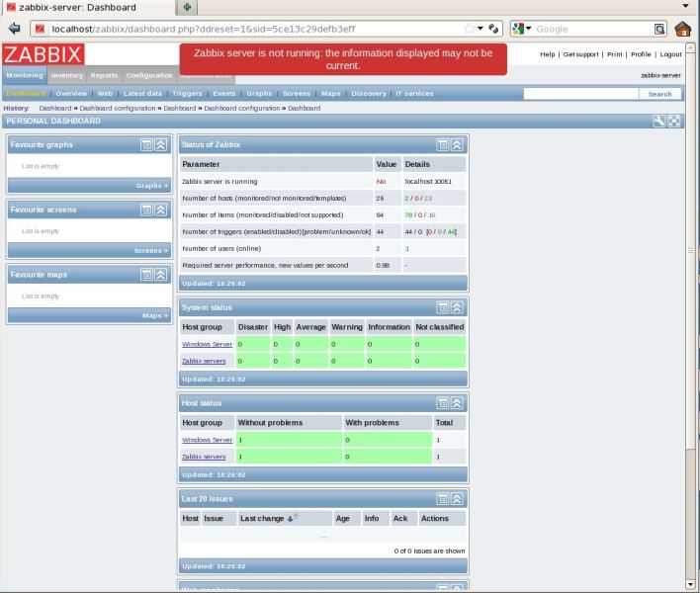700x593 pixels.
Task: Click the page vertical scrollbar down arrow
Action: pyautogui.click(x=690, y=584)
